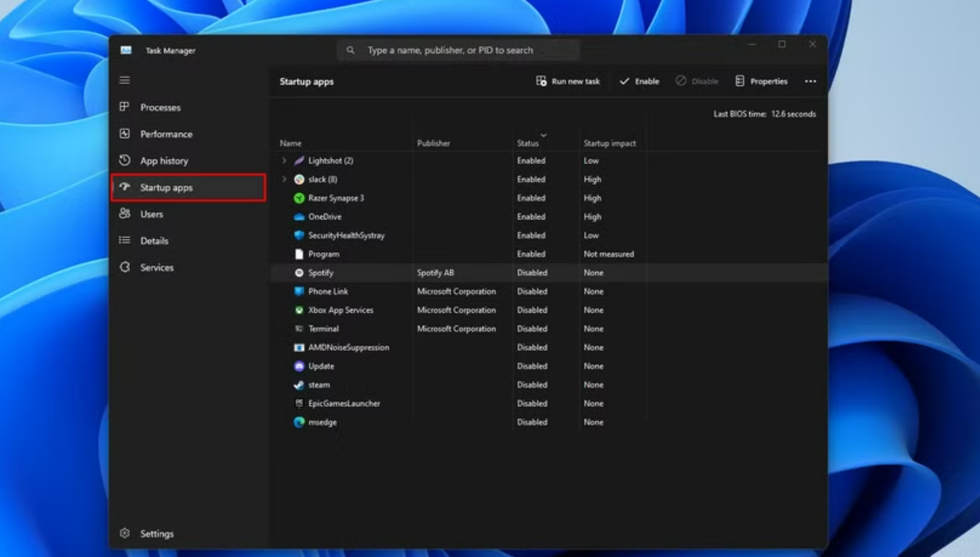The width and height of the screenshot is (980, 557).
Task: Click the Settings gear icon
Action: tap(125, 533)
